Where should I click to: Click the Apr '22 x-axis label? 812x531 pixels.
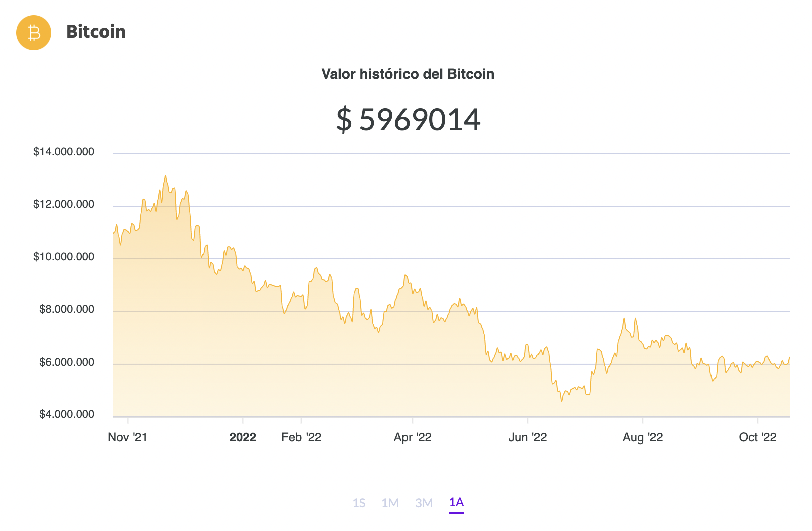coord(413,437)
